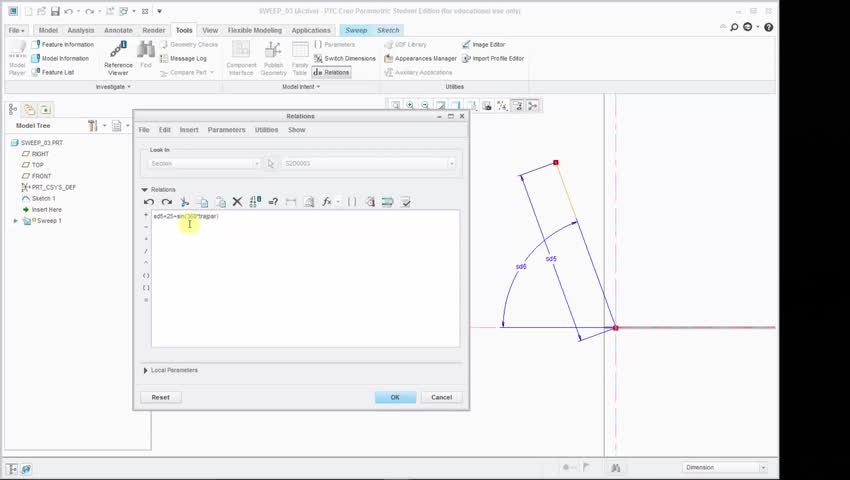The height and width of the screenshot is (480, 850).
Task: Open Edit menu in Relations dialog
Action: pyautogui.click(x=165, y=130)
